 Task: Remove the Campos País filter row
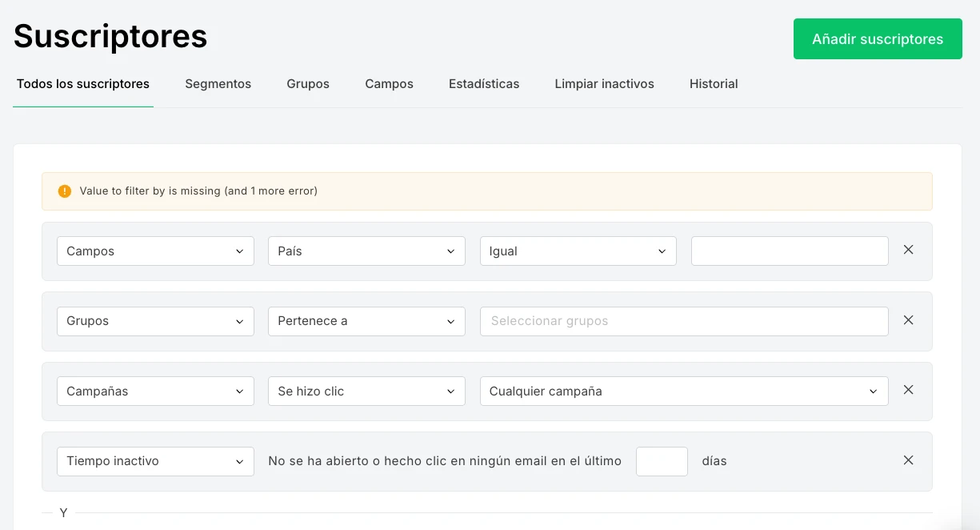click(908, 250)
